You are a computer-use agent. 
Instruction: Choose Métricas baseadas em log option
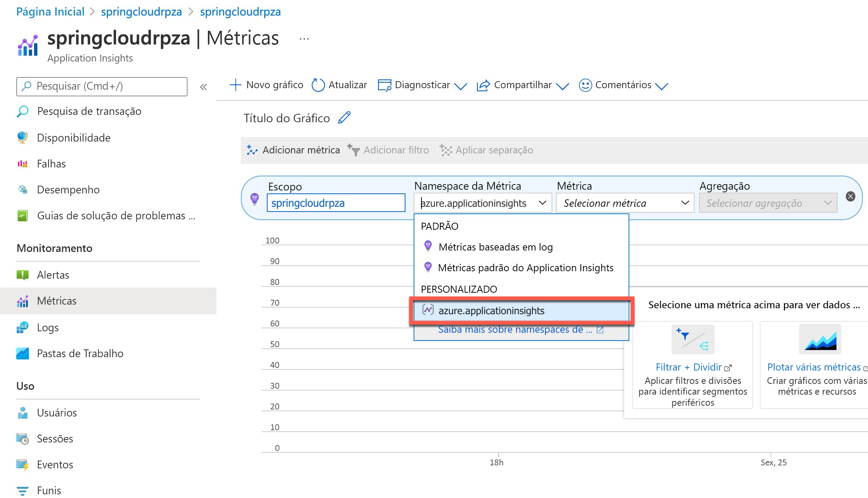click(496, 247)
